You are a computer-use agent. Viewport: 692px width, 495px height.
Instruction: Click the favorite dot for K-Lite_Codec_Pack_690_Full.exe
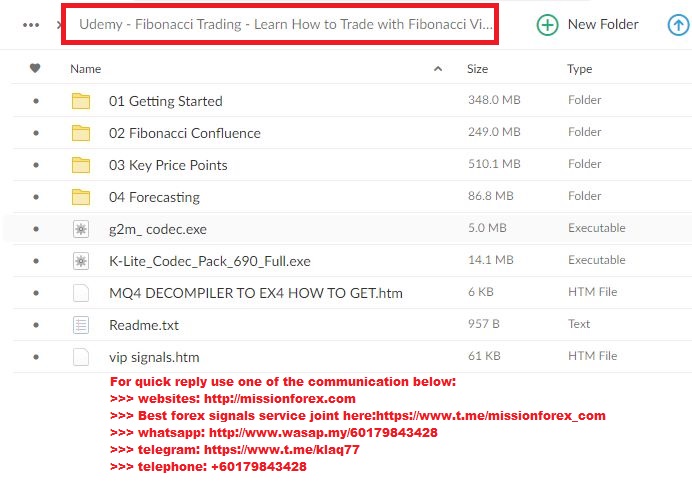click(x=36, y=261)
